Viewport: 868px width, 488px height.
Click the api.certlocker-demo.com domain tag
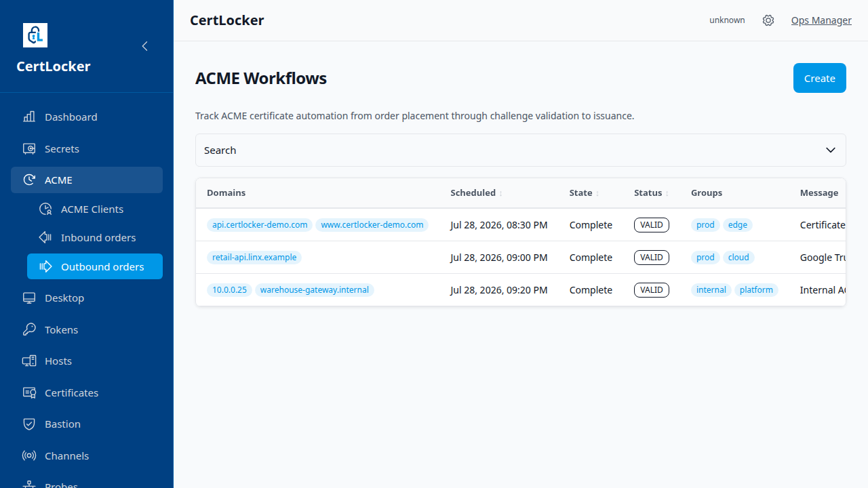260,224
